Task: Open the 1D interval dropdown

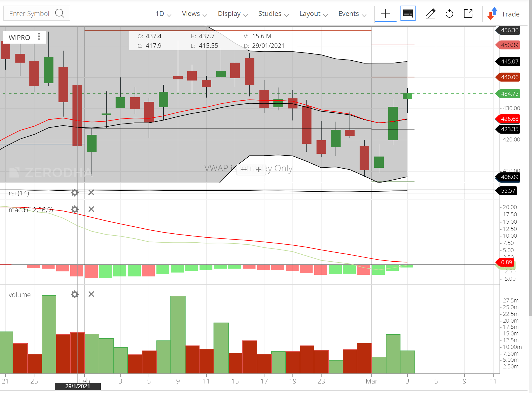Action: [163, 14]
